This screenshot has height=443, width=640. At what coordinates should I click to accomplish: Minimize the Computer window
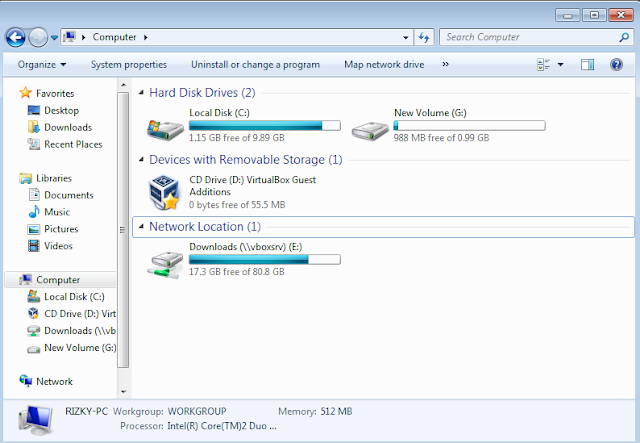[567, 16]
